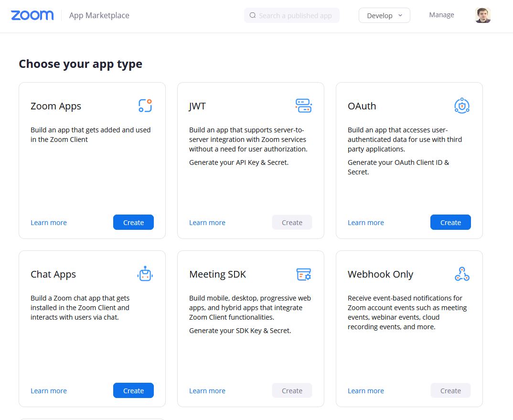Click the JWT server icon
Viewport: 513px width, 420px height.
(304, 106)
